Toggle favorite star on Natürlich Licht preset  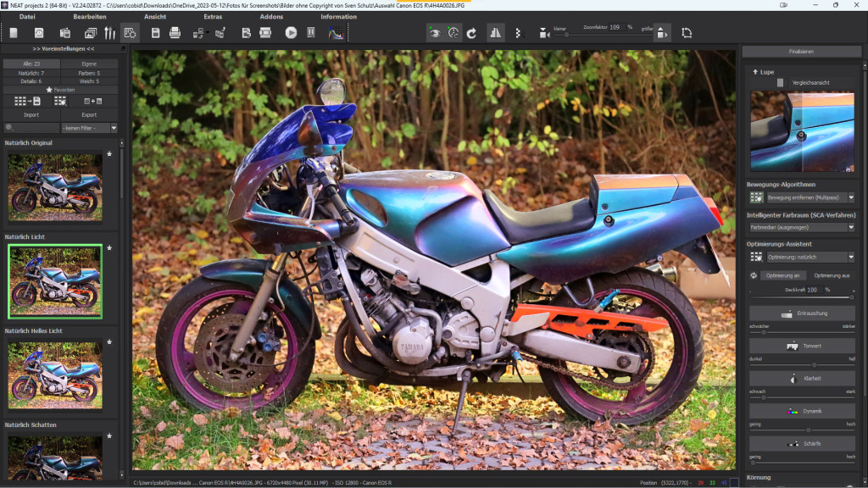pyautogui.click(x=109, y=248)
